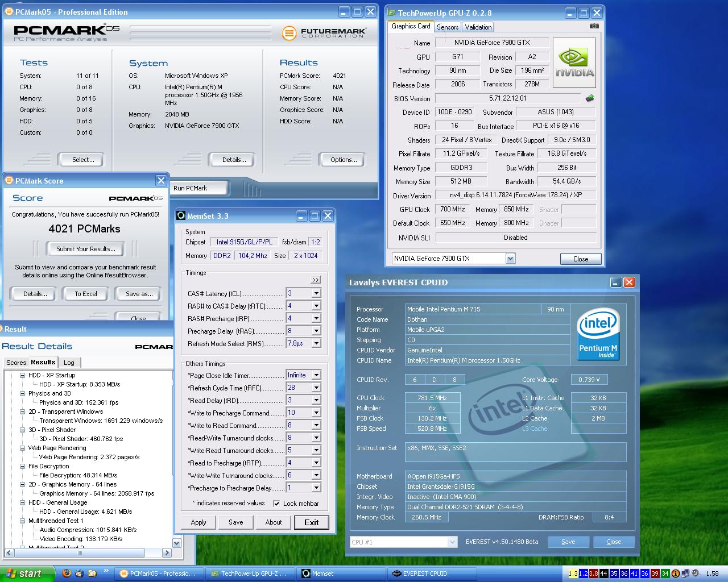
Task: Click Submit Your Results... button
Action: point(86,249)
